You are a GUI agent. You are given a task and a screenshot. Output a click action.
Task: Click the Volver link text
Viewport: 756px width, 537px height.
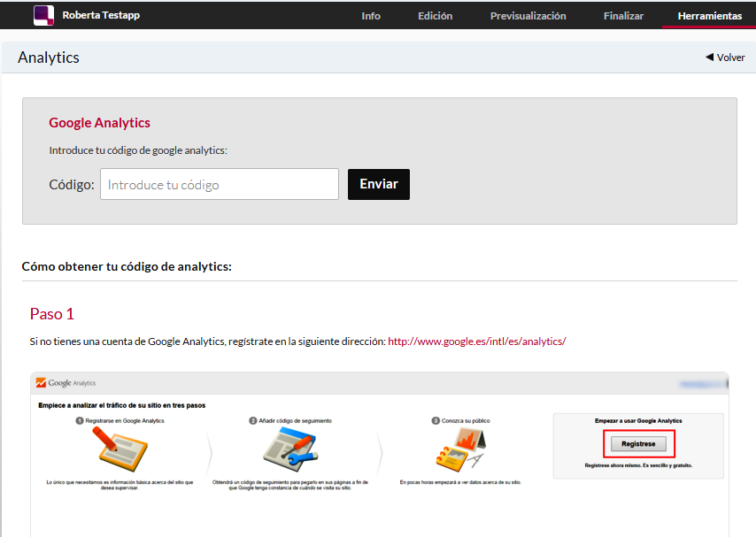(730, 58)
